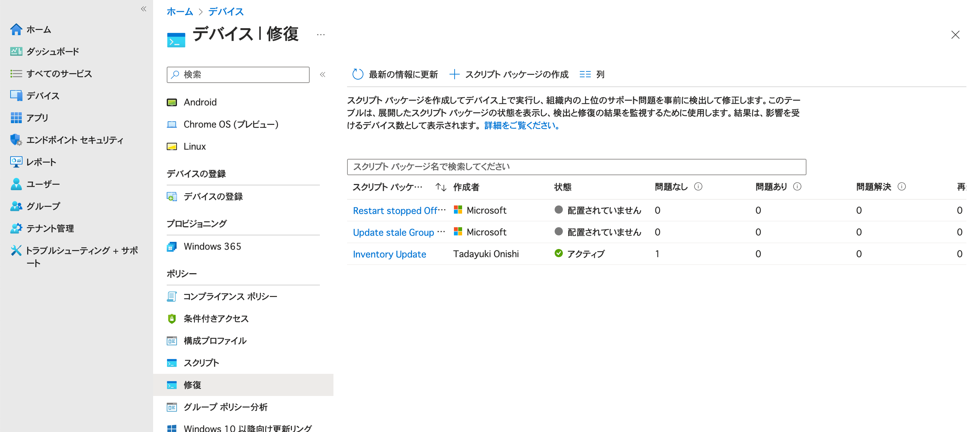Click the Linux platform icon
This screenshot has width=980, height=432.
pos(171,146)
